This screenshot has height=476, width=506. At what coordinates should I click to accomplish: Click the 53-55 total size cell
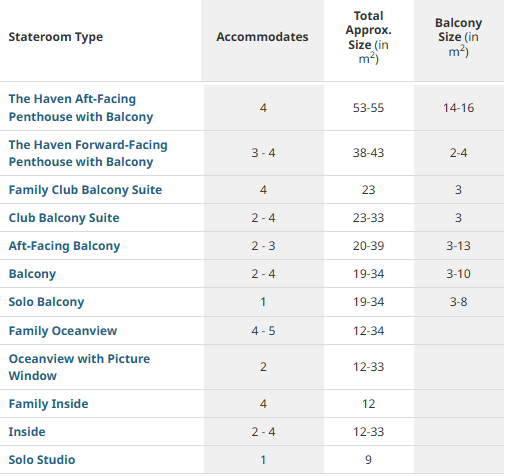369,108
